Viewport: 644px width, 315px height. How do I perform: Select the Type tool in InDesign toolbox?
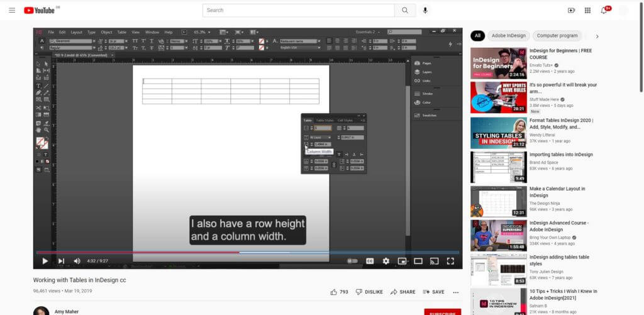(x=38, y=86)
